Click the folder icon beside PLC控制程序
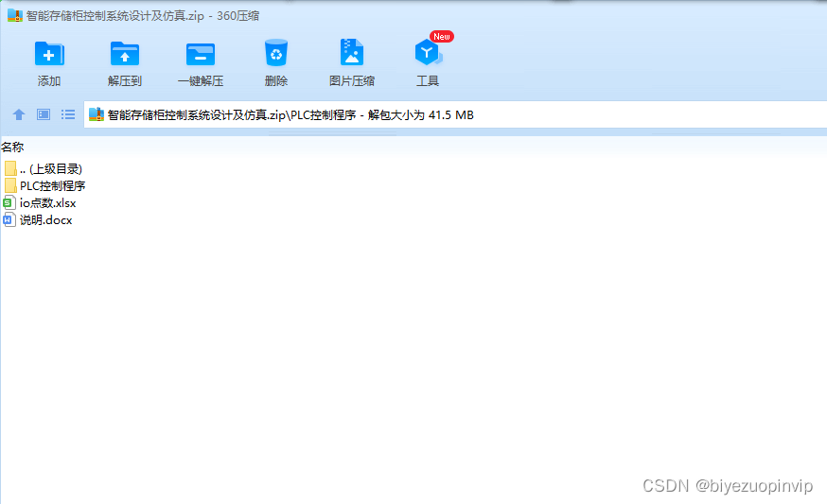Screen dimensions: 827x504 [x=10, y=186]
